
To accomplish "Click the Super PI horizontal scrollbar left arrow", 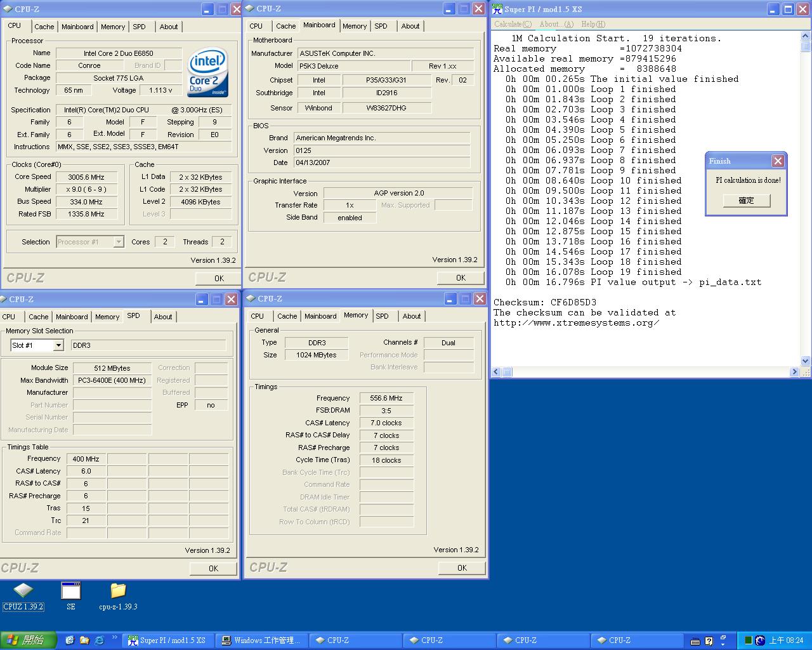I will pyautogui.click(x=496, y=372).
